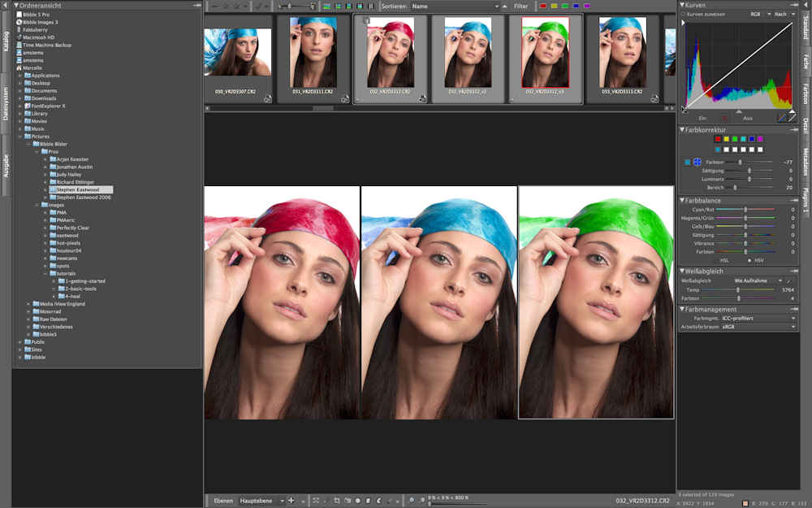This screenshot has width=812, height=508.
Task: Click the color picker wheel in Farbkorrektur
Action: 697,163
